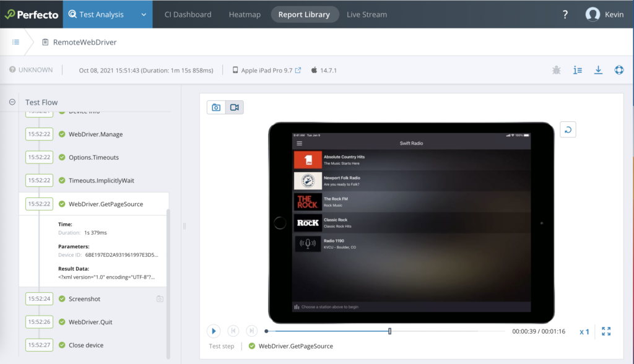The width and height of the screenshot is (634, 364).
Task: Click the RemoteWebDriver breadcrumb
Action: pos(84,42)
